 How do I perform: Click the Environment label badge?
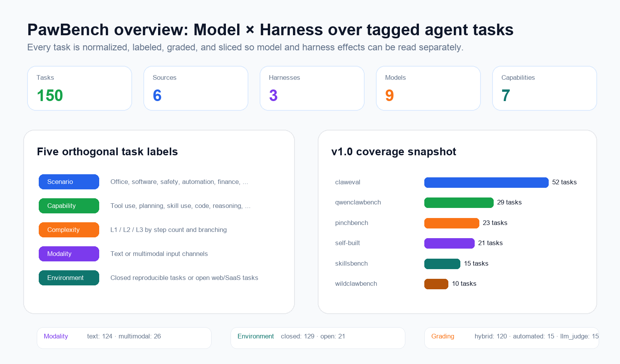click(x=69, y=278)
